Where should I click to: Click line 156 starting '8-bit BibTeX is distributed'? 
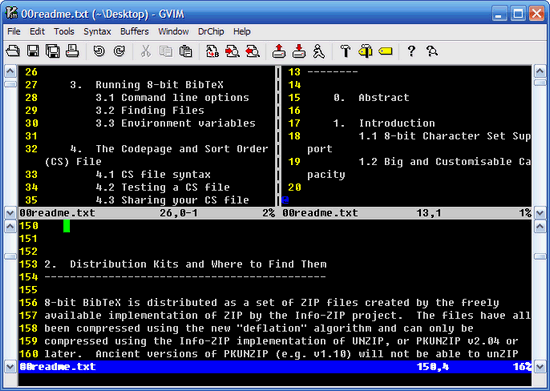[x=271, y=303]
